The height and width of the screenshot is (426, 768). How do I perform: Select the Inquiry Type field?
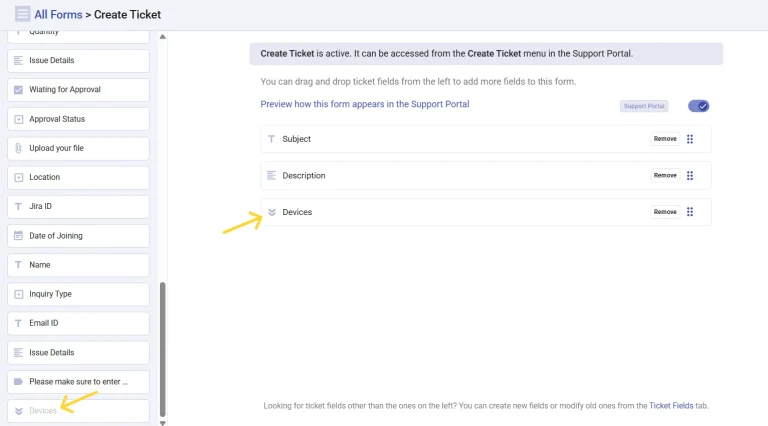78,294
